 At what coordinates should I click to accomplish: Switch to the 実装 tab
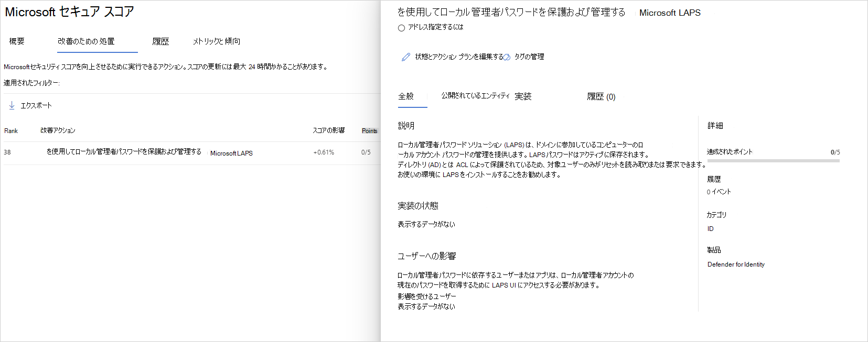pos(523,96)
